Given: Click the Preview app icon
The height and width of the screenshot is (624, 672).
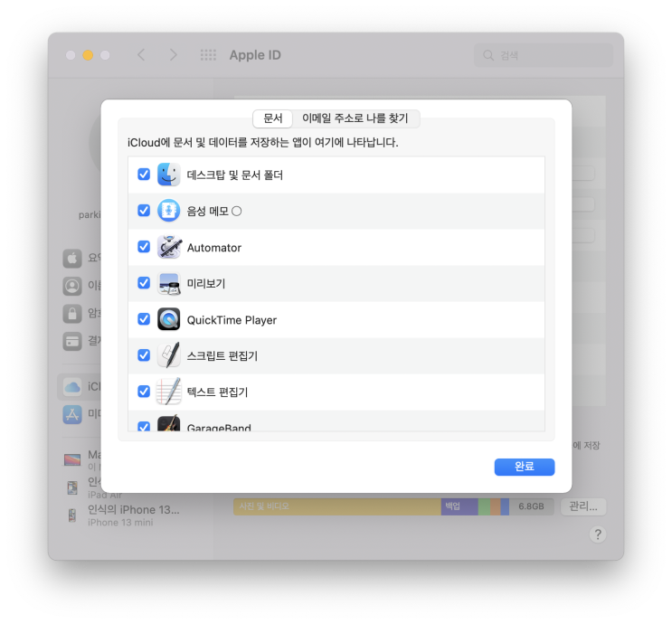Looking at the screenshot, I should click(168, 283).
